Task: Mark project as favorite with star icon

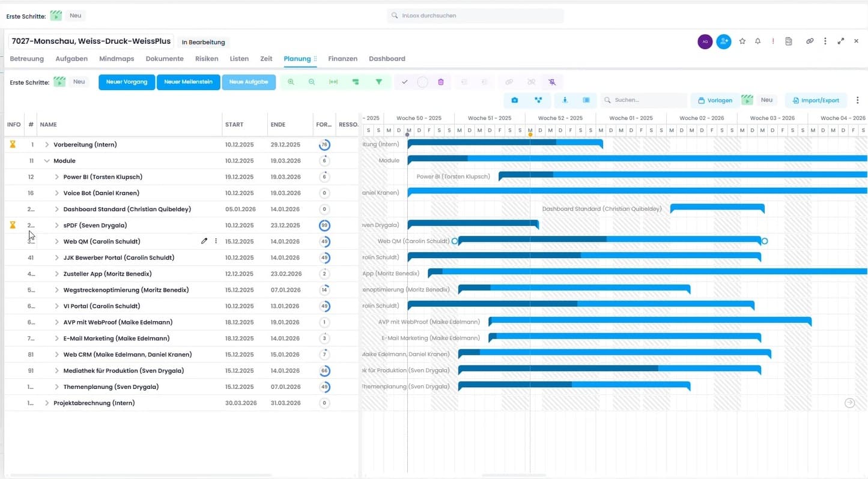Action: (x=742, y=41)
